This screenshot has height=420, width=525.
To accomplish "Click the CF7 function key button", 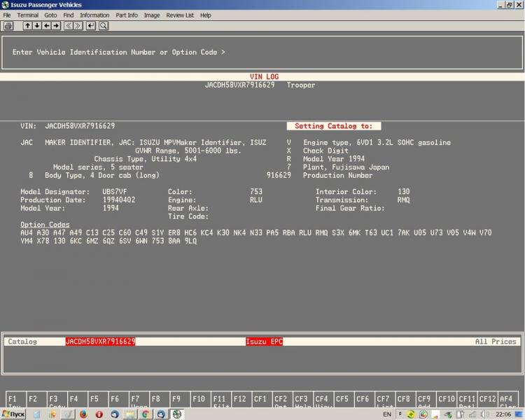I will [x=385, y=399].
